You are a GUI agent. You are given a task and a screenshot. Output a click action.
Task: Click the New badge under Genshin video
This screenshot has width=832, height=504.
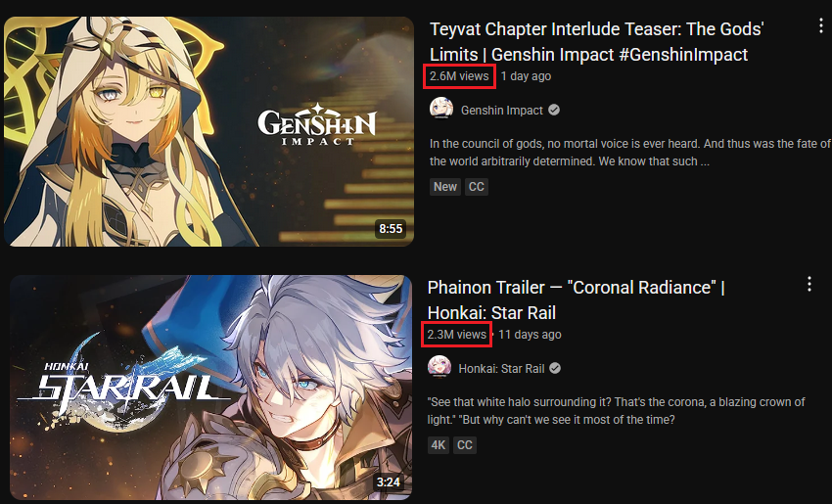tap(445, 187)
